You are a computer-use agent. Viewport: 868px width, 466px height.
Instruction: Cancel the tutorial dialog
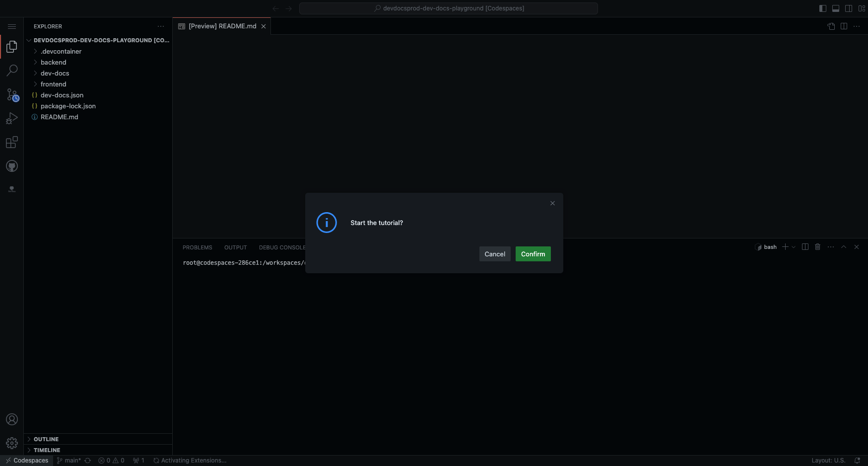(494, 254)
